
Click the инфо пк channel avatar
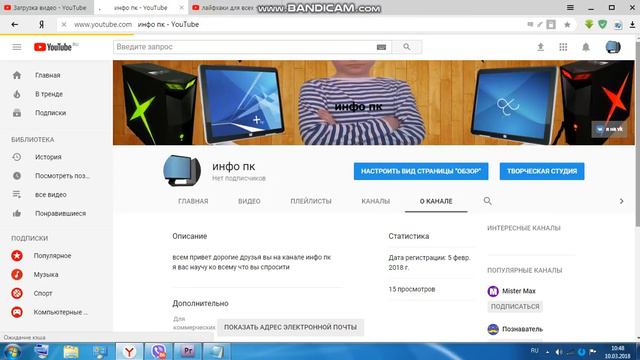[182, 171]
